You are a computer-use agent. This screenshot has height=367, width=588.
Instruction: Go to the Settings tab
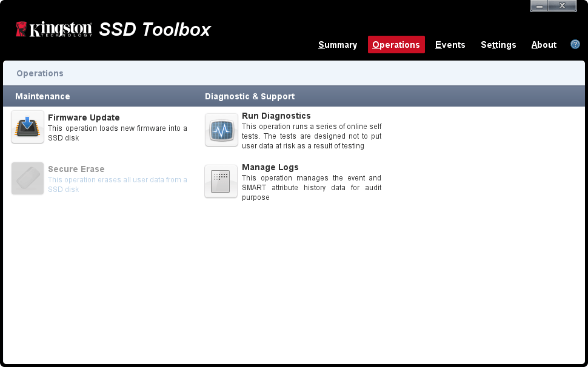pos(498,45)
